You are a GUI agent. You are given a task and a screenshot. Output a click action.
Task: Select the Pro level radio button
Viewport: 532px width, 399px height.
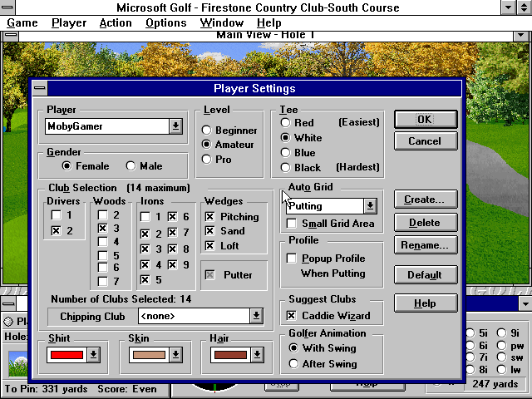207,160
